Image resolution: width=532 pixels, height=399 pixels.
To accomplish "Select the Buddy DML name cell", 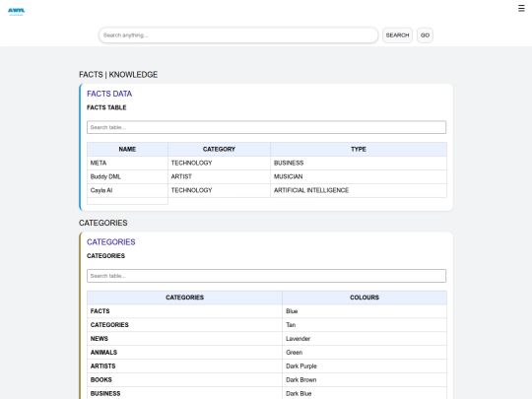I will click(x=127, y=176).
